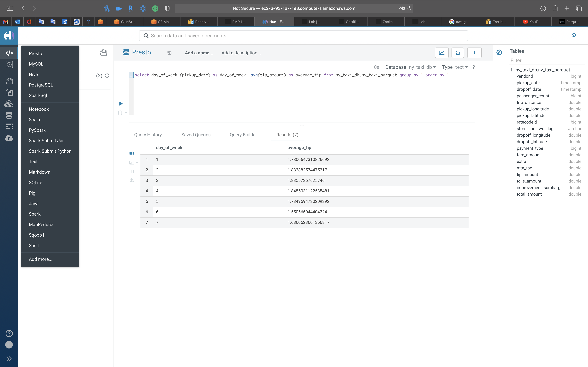Screen dimensions: 588x367
Task: Toggle the column visibility panel icon
Action: point(131,172)
